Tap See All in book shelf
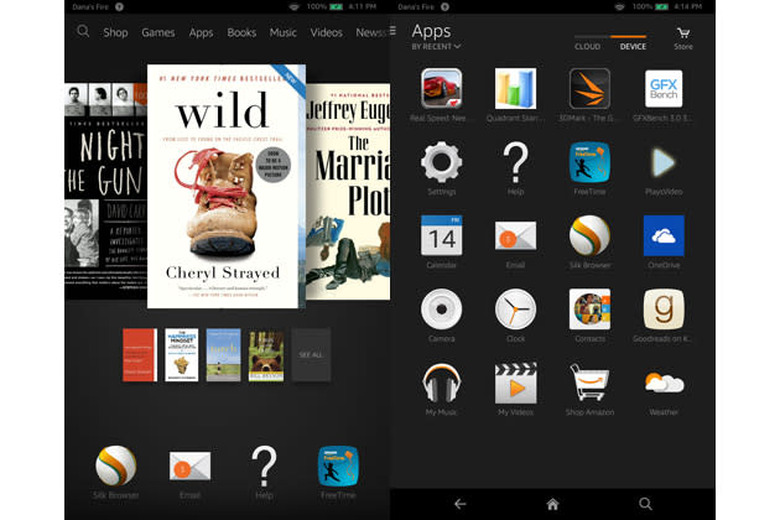 (x=311, y=355)
